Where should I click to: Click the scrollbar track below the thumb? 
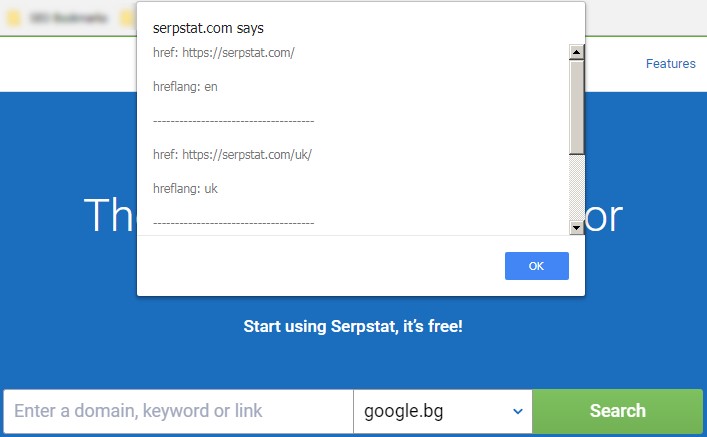tap(576, 187)
